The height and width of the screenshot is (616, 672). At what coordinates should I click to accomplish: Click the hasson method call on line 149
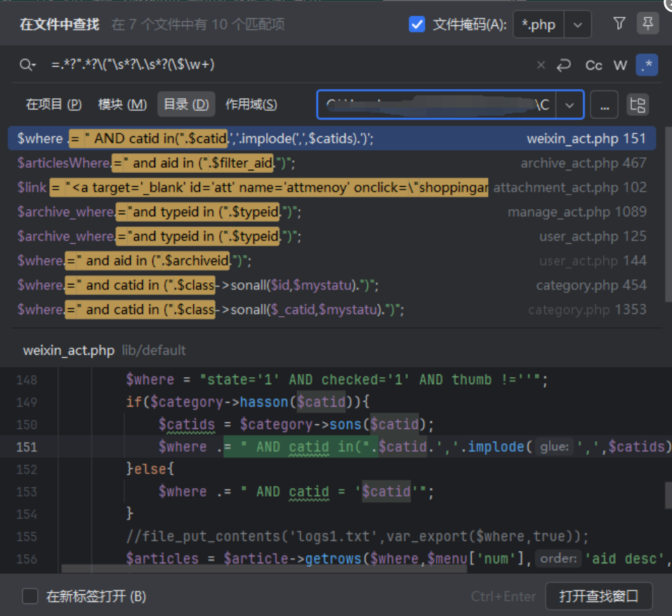[x=263, y=402]
